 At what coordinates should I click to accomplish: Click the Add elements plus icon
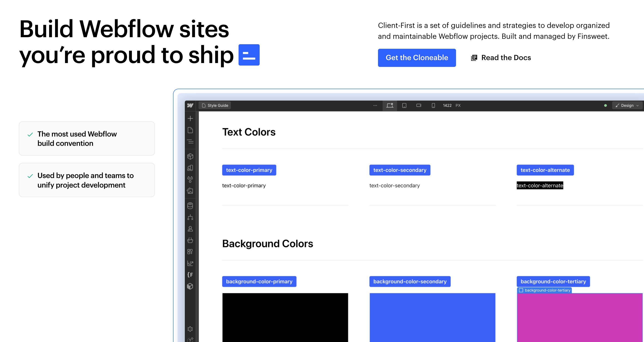(x=190, y=118)
